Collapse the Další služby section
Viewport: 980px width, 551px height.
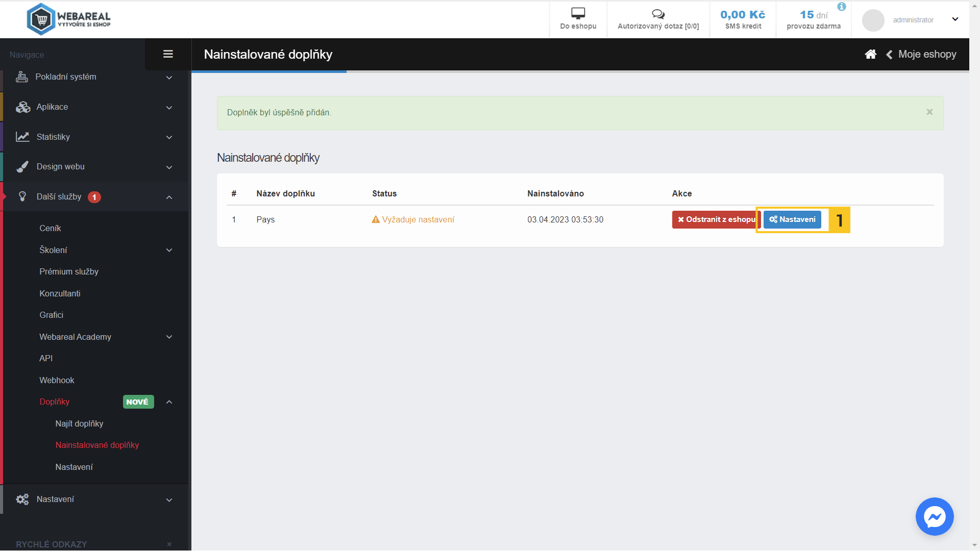pyautogui.click(x=169, y=197)
